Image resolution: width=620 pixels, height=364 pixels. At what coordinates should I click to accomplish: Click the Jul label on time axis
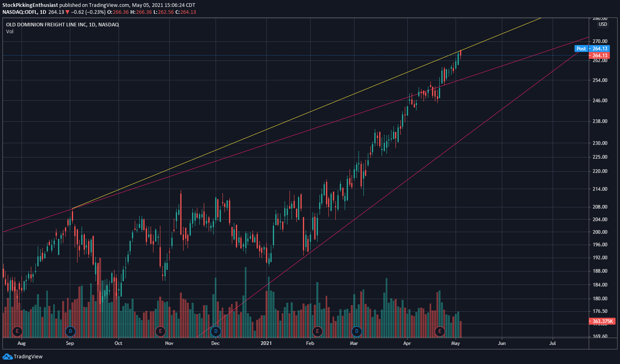(553, 343)
